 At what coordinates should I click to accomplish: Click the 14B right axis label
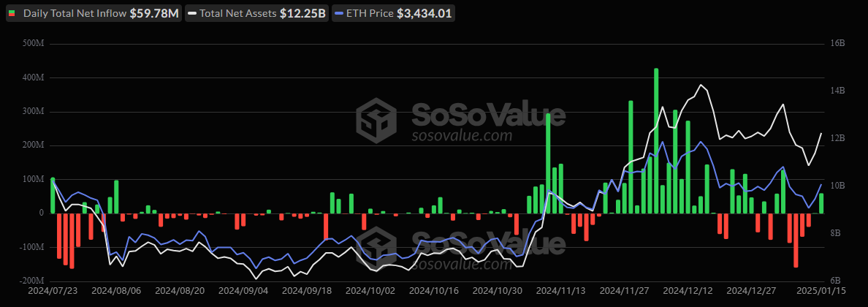pyautogui.click(x=837, y=91)
